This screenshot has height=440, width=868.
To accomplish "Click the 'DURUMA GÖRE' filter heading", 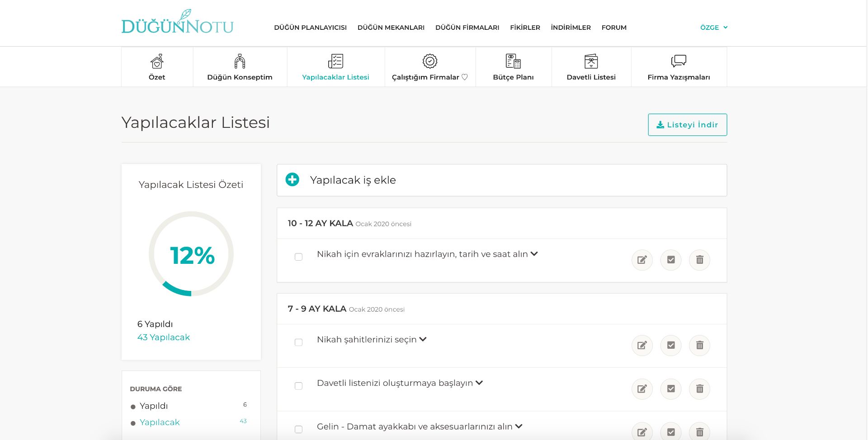I will click(x=156, y=389).
